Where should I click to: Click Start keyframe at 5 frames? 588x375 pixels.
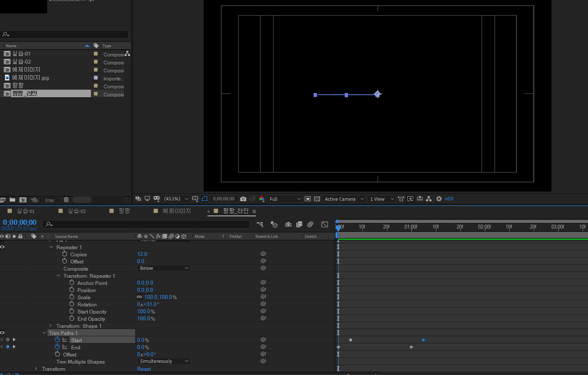pos(350,340)
